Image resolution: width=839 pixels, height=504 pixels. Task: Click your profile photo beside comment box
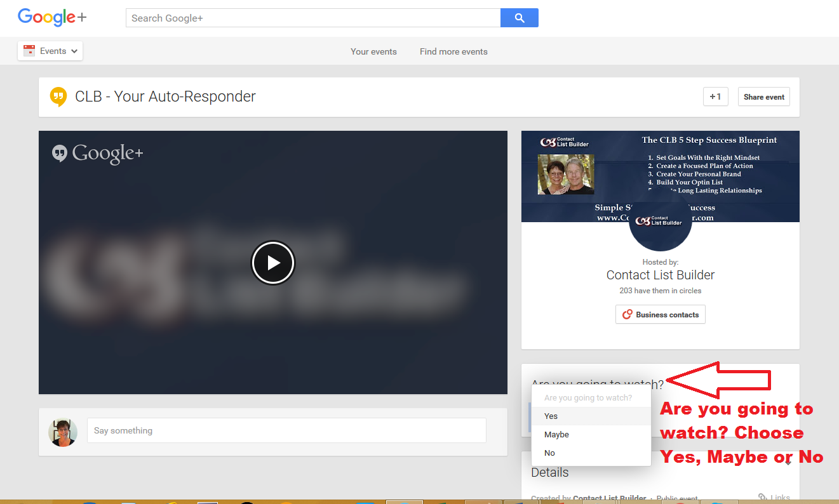(63, 432)
